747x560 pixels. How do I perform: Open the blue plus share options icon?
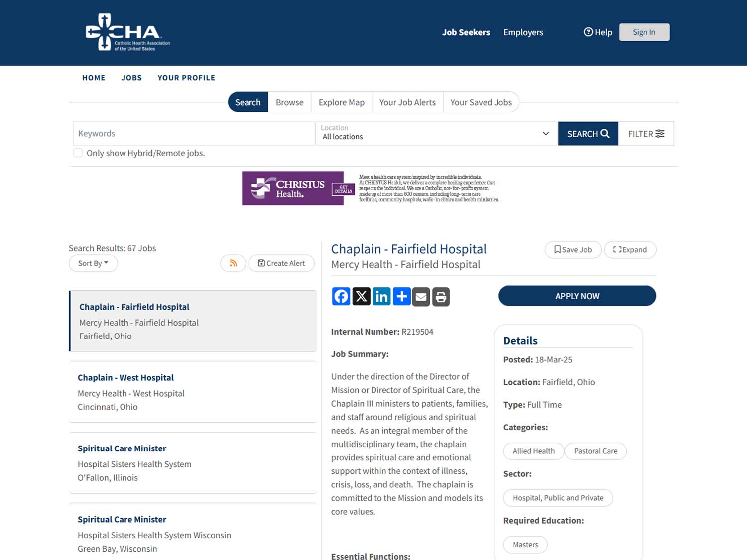401,297
